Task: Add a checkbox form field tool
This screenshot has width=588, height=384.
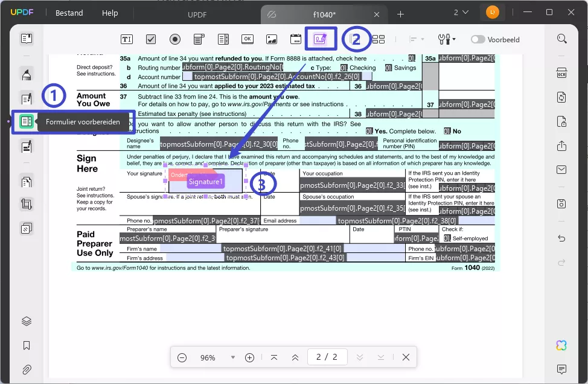Action: pyautogui.click(x=151, y=39)
